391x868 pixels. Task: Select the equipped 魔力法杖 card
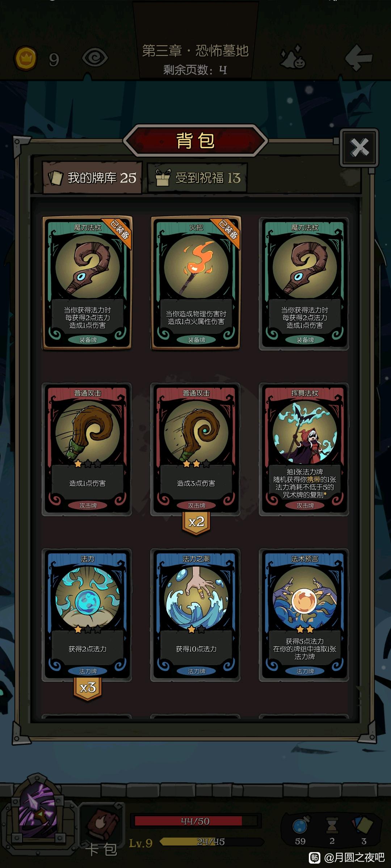click(87, 283)
